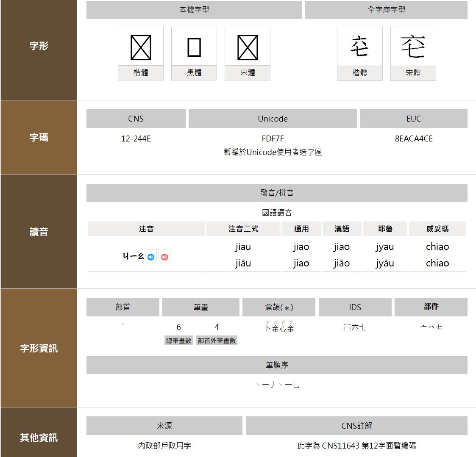Select the CNS code 12-244E
The width and height of the screenshot is (476, 457).
[136, 138]
